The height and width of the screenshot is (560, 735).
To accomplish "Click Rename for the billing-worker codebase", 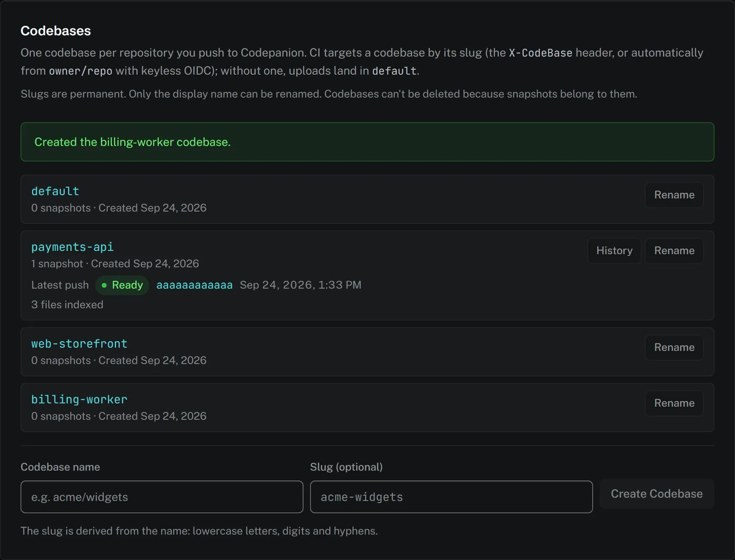I will (674, 403).
